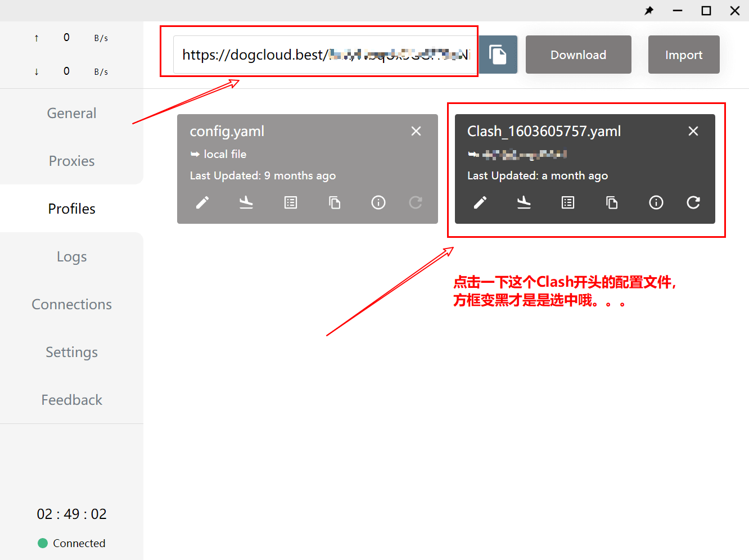The height and width of the screenshot is (560, 749).
Task: Maximize the application window
Action: [x=706, y=11]
